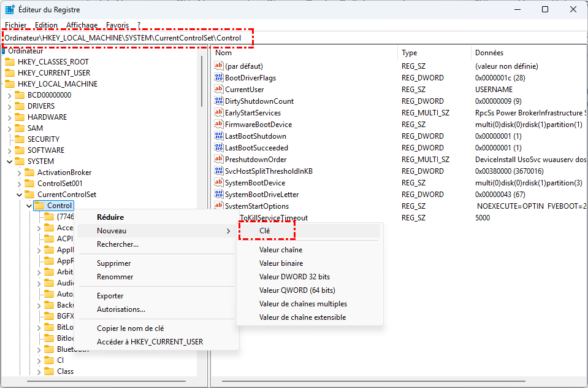Viewport: 588px width, 388px height.
Task: Expand the ActivationBroker key
Action: pyautogui.click(x=19, y=173)
